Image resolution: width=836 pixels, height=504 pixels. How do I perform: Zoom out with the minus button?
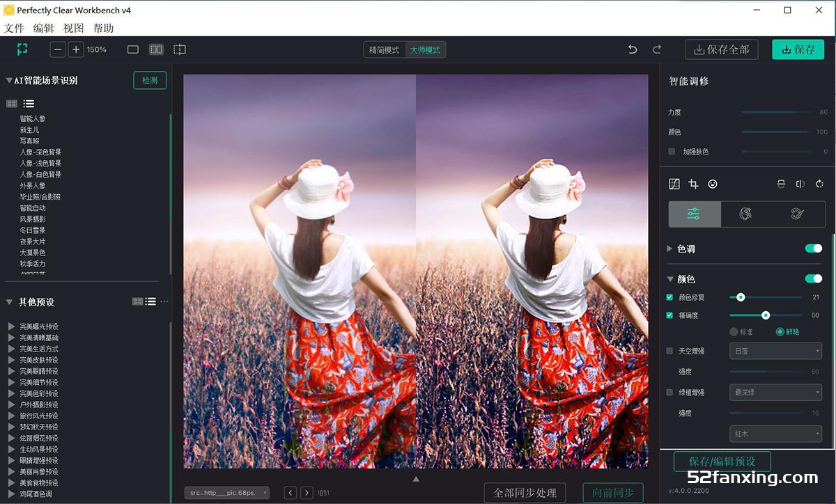click(58, 49)
